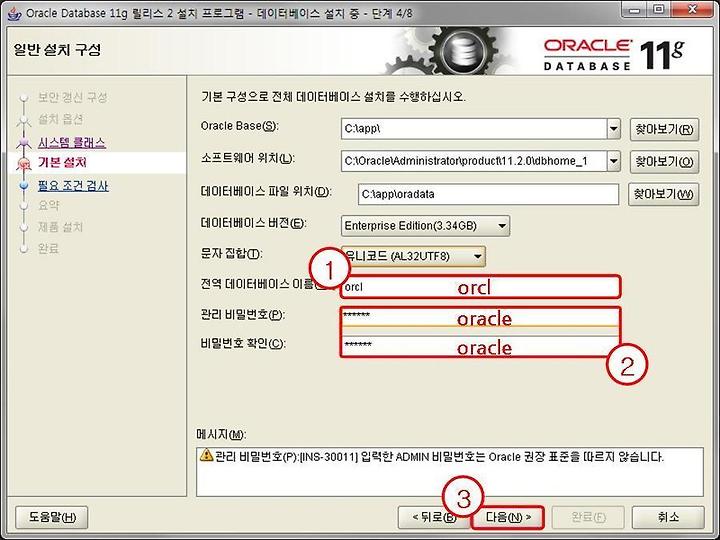Select the 기본 설치 step in sidebar

(62, 163)
